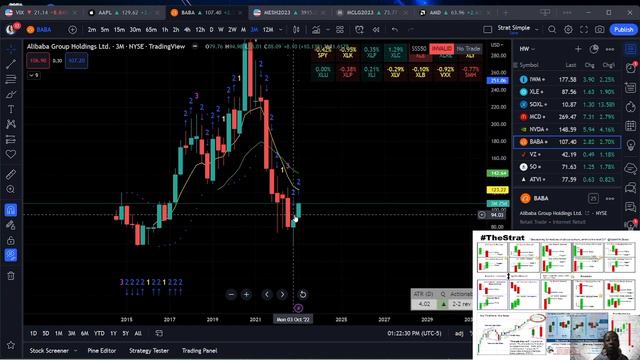The height and width of the screenshot is (360, 640).
Task: Open the favorites star at toolbar bottom
Action: point(11,345)
